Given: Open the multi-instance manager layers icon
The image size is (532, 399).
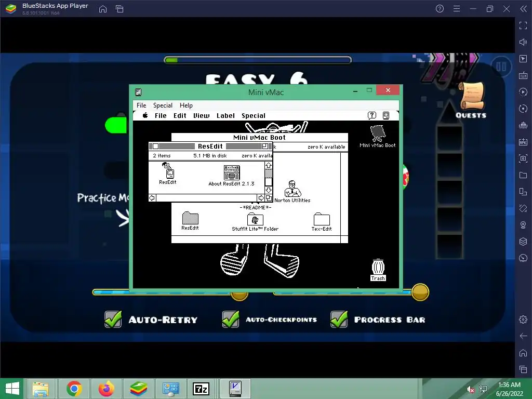Looking at the screenshot, I should pos(523,242).
